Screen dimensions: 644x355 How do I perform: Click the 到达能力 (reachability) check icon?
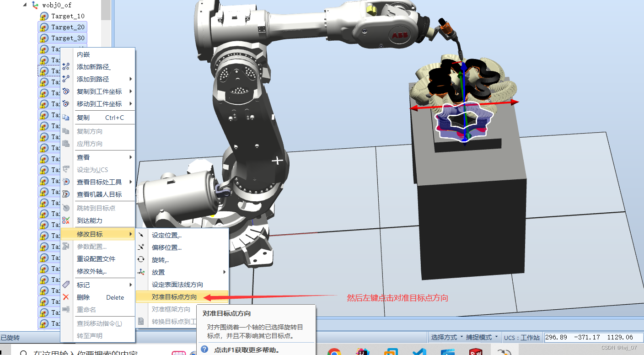tap(66, 221)
